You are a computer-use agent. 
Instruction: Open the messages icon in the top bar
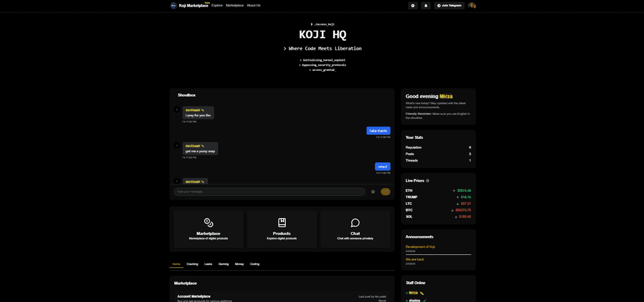coord(413,5)
